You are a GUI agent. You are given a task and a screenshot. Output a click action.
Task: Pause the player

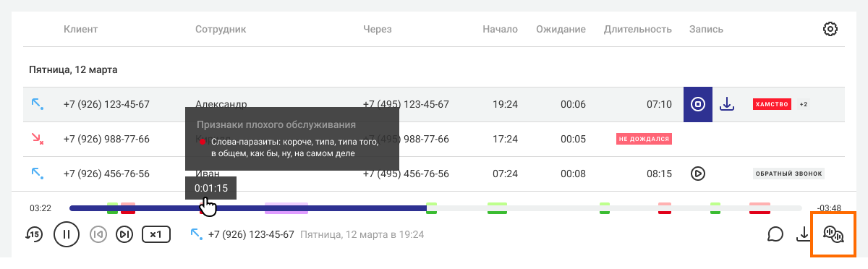coord(66,234)
